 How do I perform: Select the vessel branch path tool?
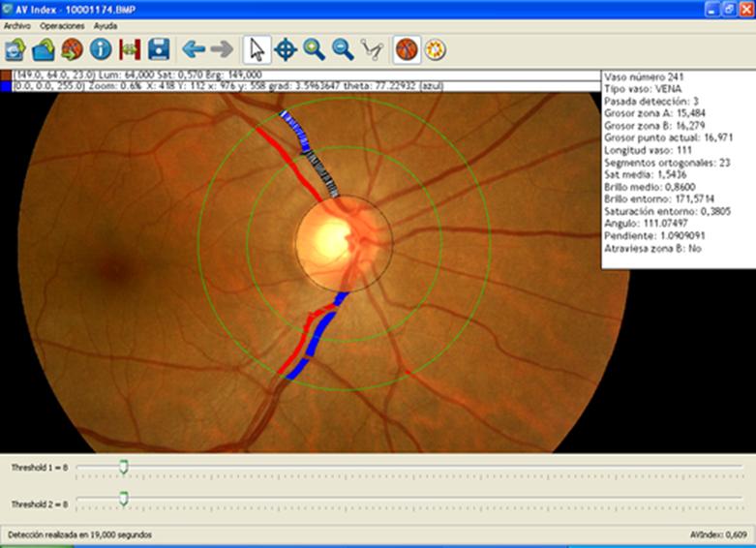pos(372,48)
